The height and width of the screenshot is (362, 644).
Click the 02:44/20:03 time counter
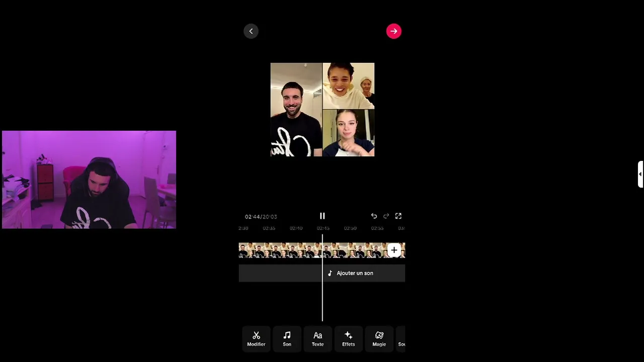coord(261,217)
